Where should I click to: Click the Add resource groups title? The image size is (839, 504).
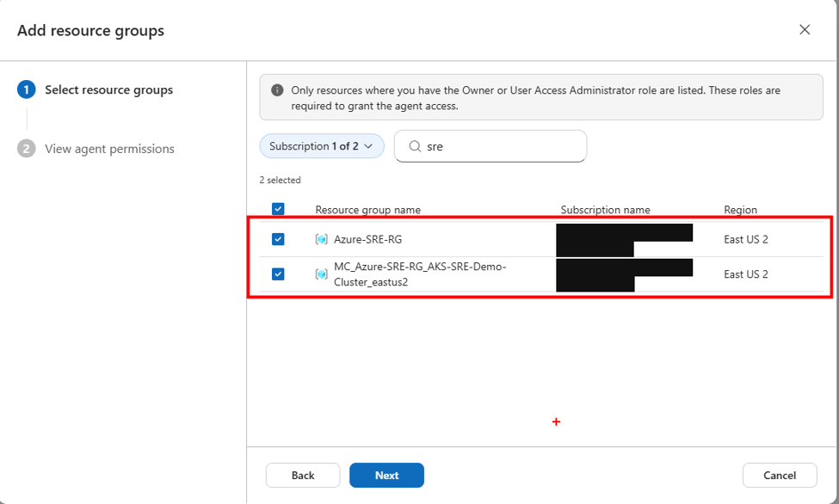click(90, 30)
